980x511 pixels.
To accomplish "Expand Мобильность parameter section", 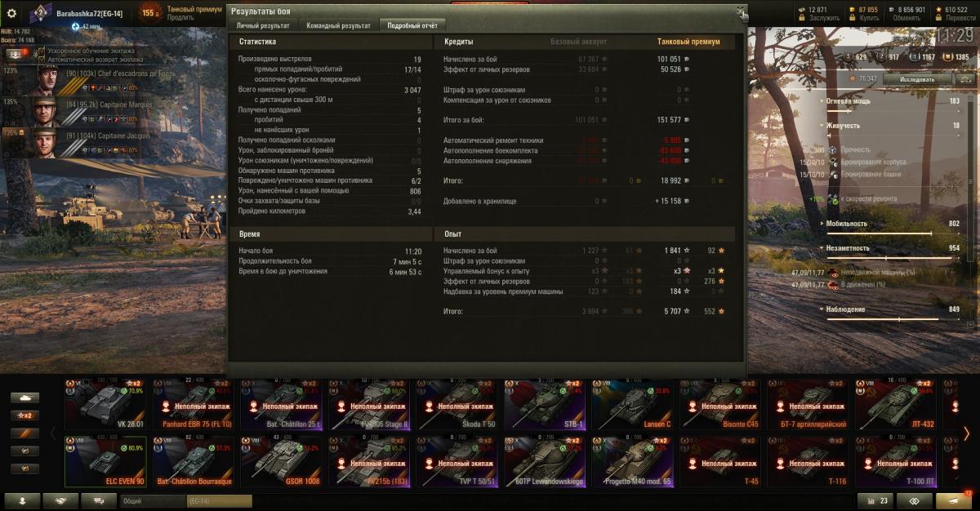I will point(821,223).
